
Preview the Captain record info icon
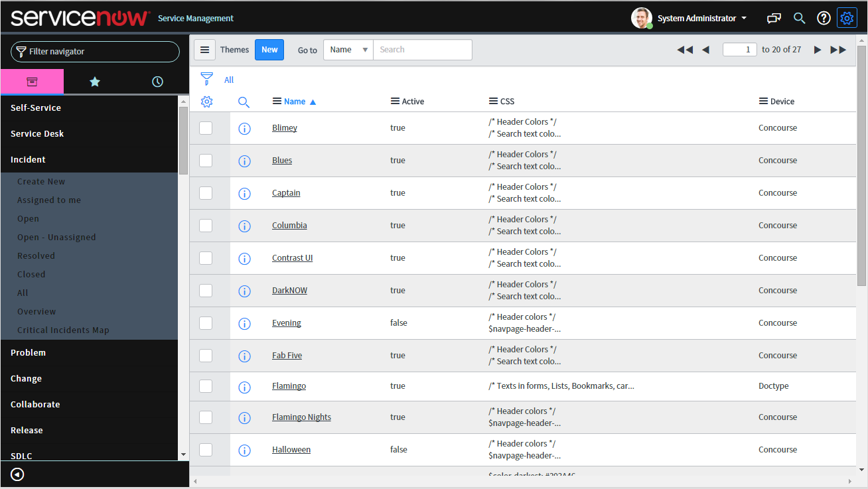[244, 194]
